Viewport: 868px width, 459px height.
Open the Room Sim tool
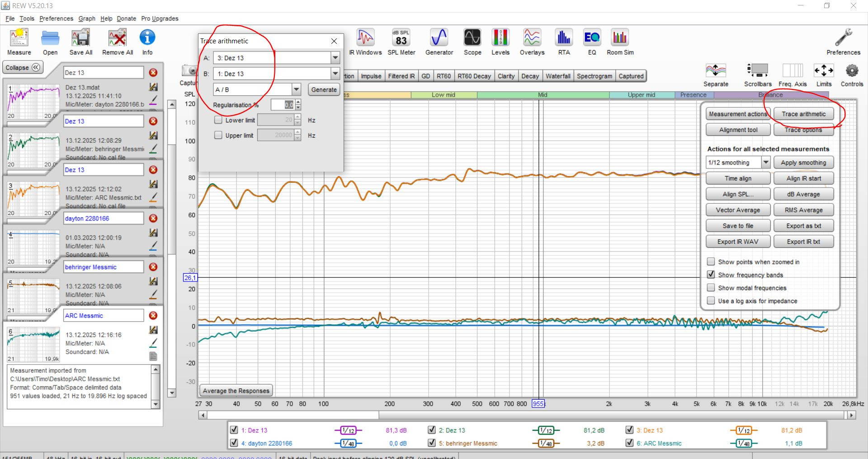(620, 42)
